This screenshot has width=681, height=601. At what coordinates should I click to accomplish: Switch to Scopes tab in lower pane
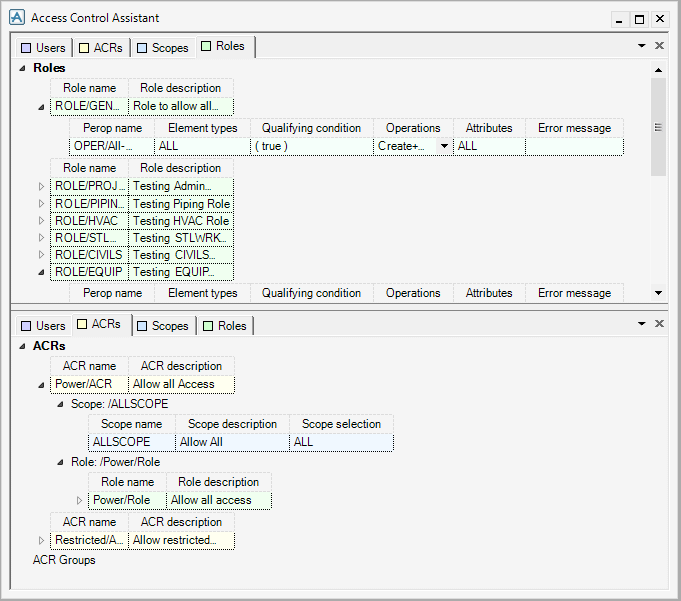point(163,326)
